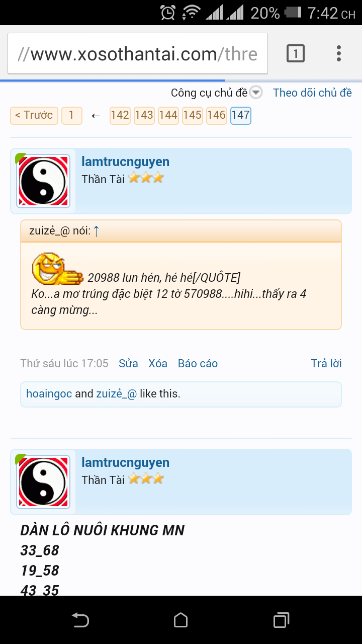Screen dimensions: 362x644
Task: Tap Trả lời to reply to post
Action: pyautogui.click(x=326, y=363)
